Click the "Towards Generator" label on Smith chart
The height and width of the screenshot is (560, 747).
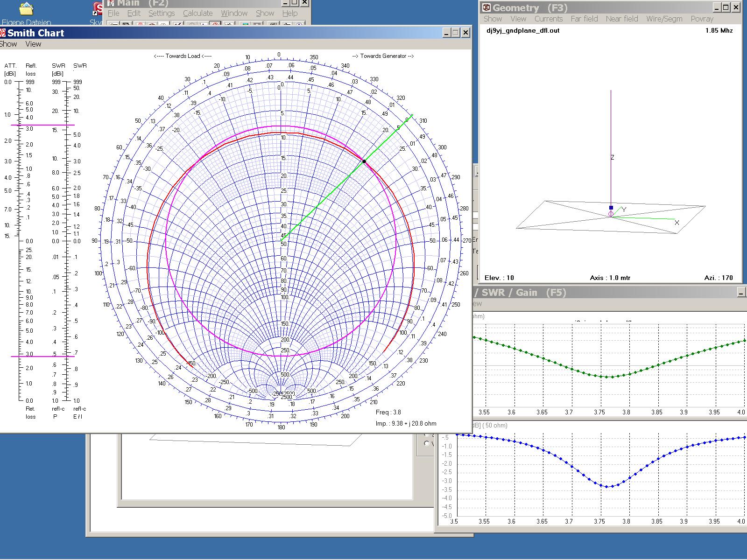tap(383, 56)
